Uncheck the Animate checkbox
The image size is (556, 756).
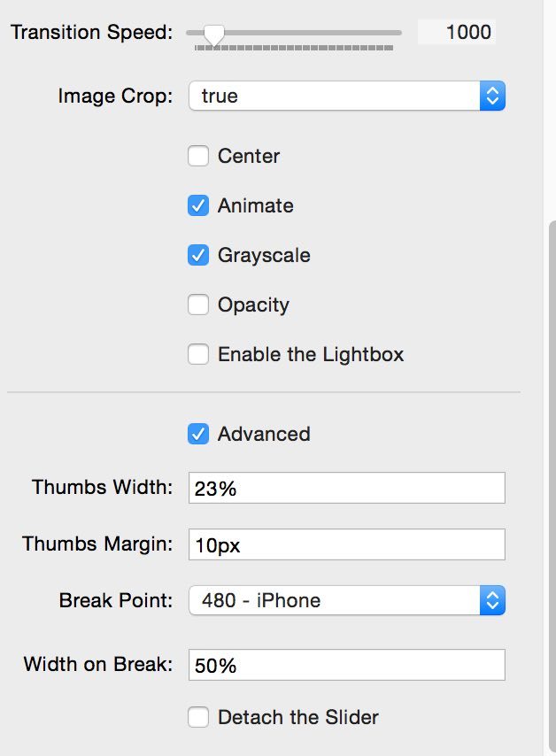point(198,206)
